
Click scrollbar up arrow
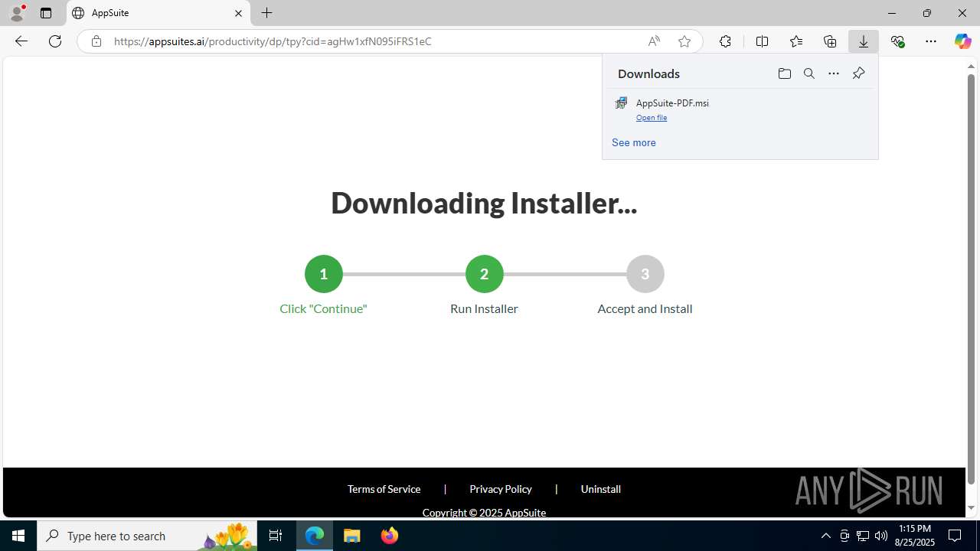(971, 66)
